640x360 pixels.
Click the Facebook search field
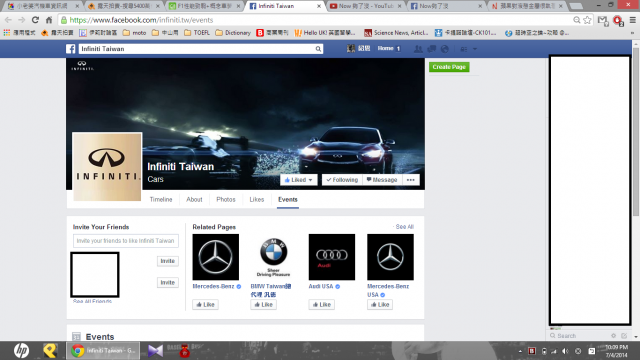197,49
